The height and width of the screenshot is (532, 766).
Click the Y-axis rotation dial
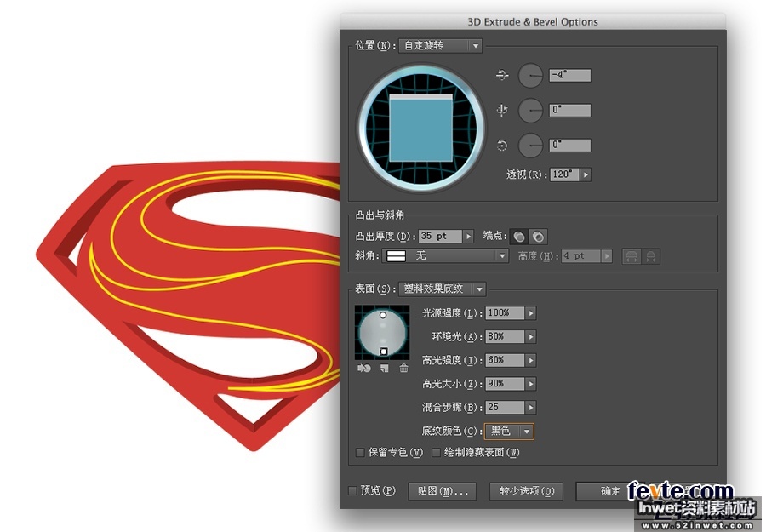click(530, 111)
